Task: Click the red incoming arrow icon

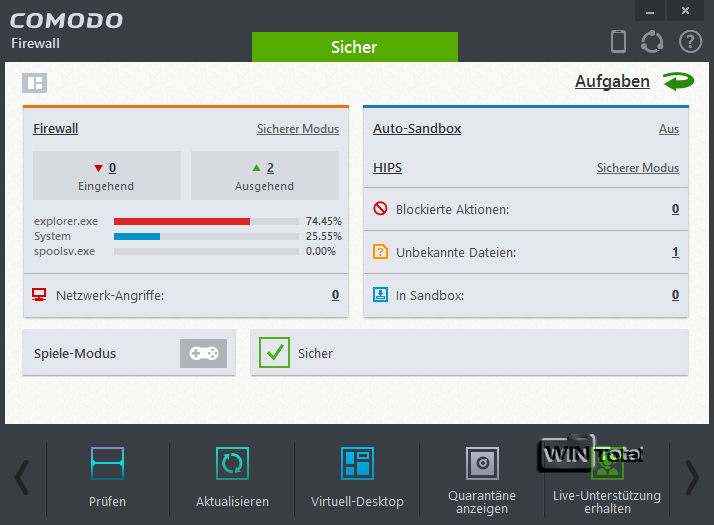Action: pos(98,168)
